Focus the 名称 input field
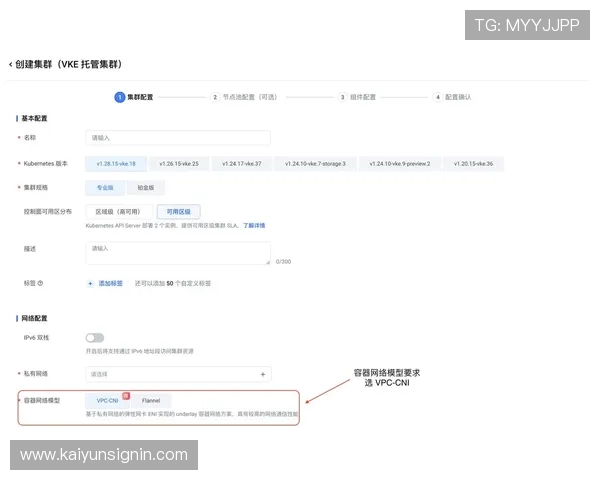Viewport: 600px width, 480px height. (178, 138)
